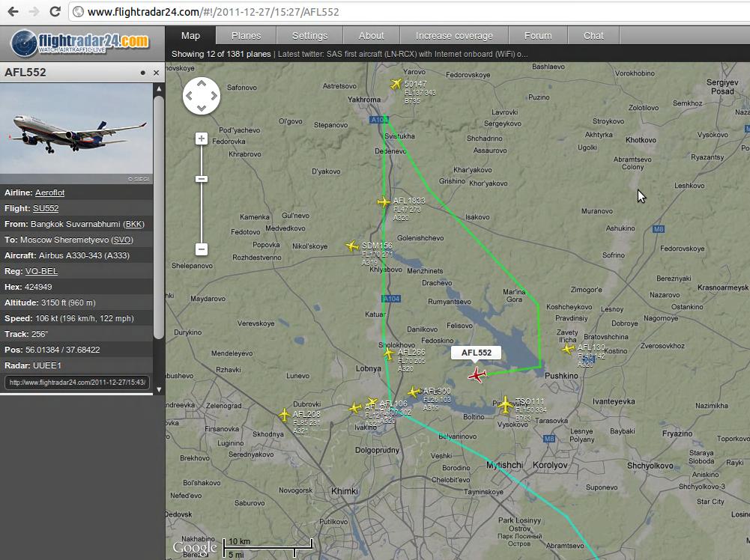Open the VQ-BEL registration link
750x560 pixels.
tap(42, 272)
